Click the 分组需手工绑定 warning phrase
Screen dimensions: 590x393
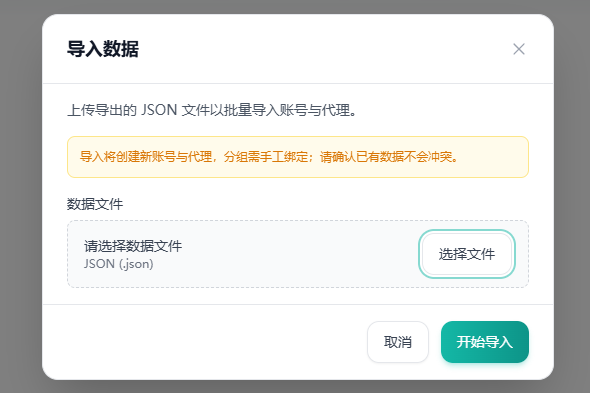(x=266, y=157)
